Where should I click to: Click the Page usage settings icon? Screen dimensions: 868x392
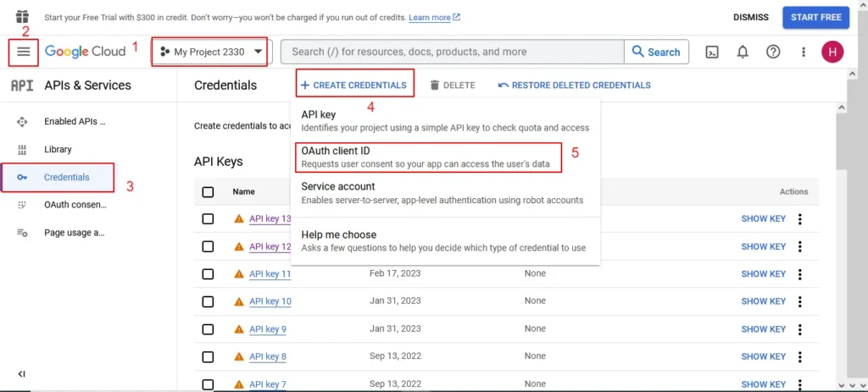[22, 233]
